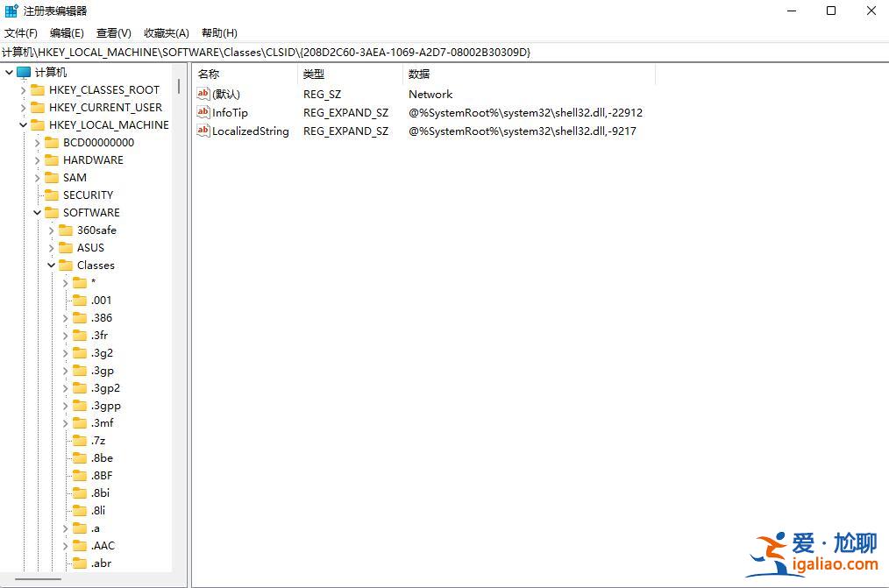This screenshot has height=588, width=889.
Task: Select the 计算机 computer icon
Action: point(25,73)
